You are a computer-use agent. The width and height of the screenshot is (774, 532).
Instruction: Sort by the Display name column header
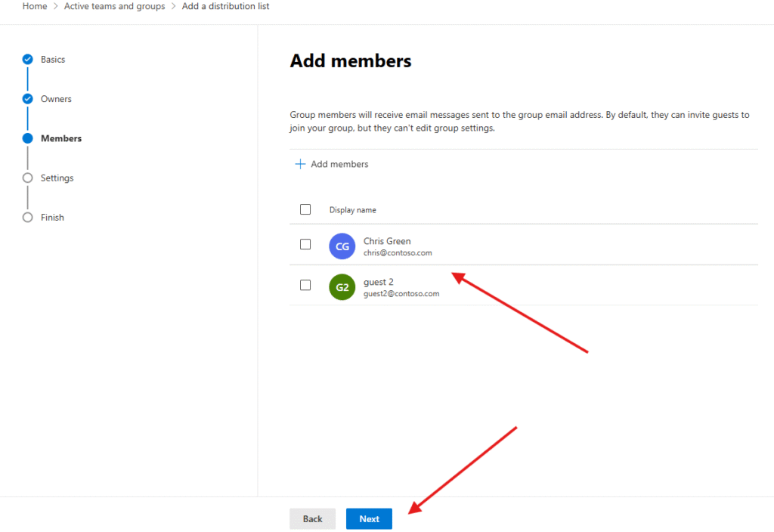[352, 210]
